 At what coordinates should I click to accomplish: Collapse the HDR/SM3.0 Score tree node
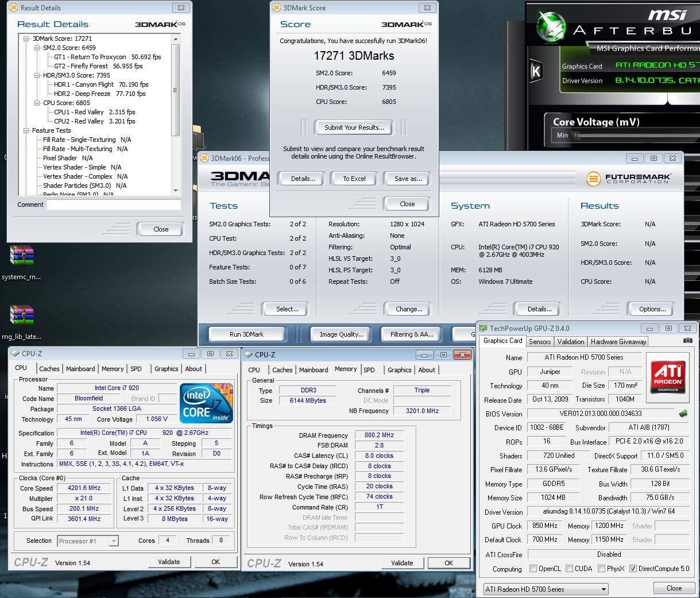37,75
